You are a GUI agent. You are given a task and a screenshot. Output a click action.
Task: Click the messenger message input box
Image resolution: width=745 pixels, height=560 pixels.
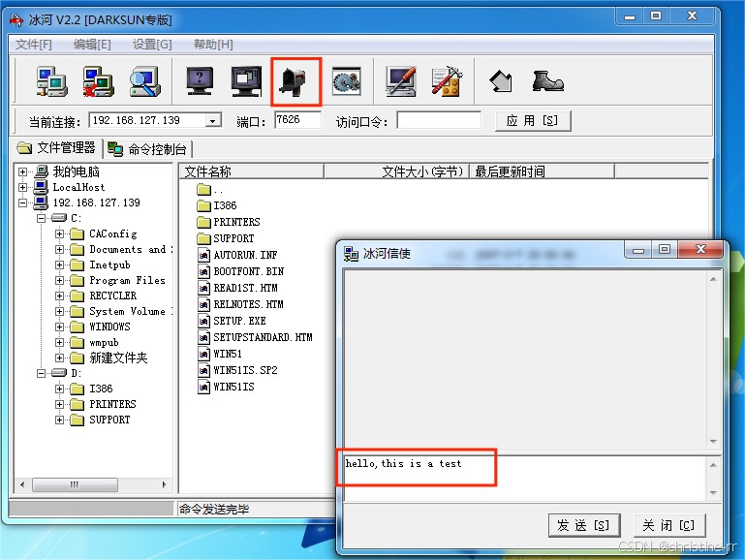[524, 478]
